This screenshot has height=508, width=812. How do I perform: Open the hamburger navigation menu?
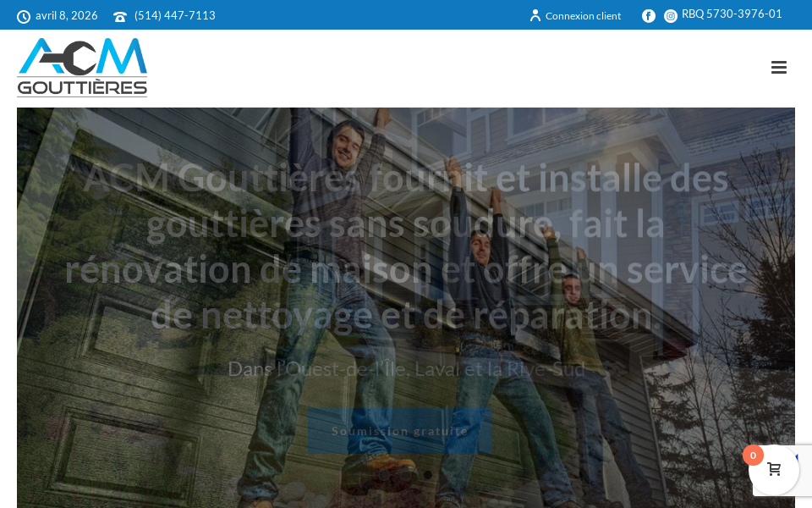point(778,68)
